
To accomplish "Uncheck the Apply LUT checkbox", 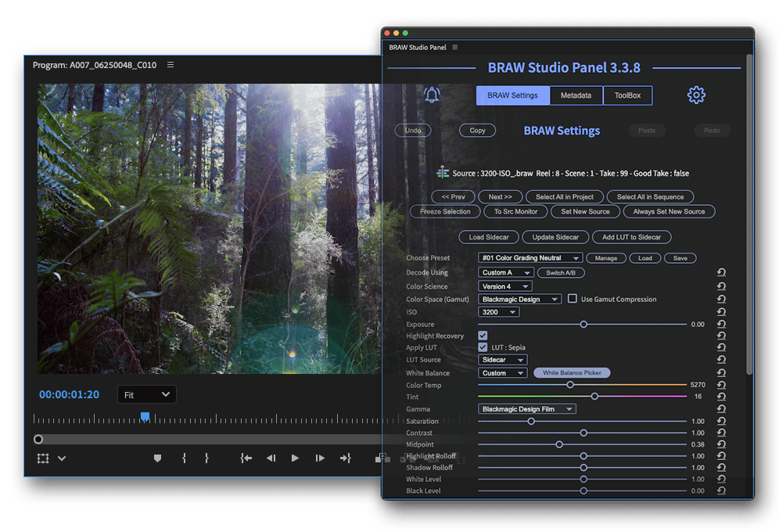I will 483,347.
